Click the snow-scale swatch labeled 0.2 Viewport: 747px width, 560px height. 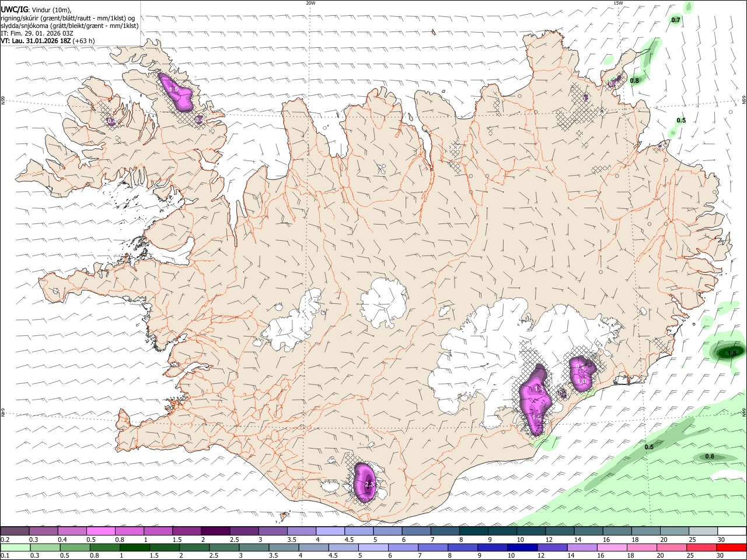pos(15,531)
